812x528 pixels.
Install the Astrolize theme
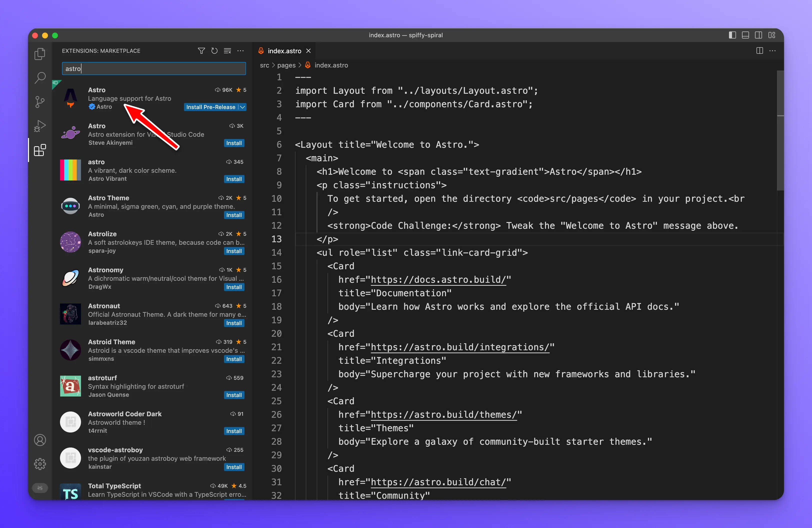234,251
